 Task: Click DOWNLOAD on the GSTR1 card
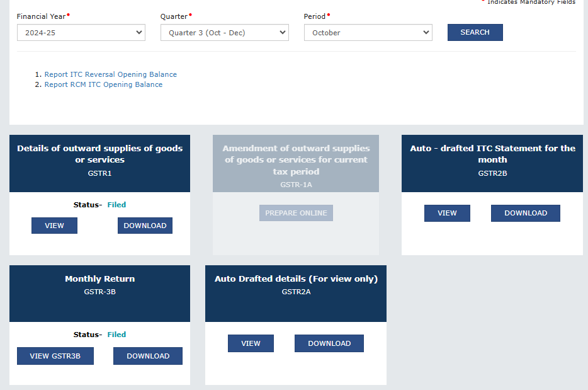tap(145, 226)
